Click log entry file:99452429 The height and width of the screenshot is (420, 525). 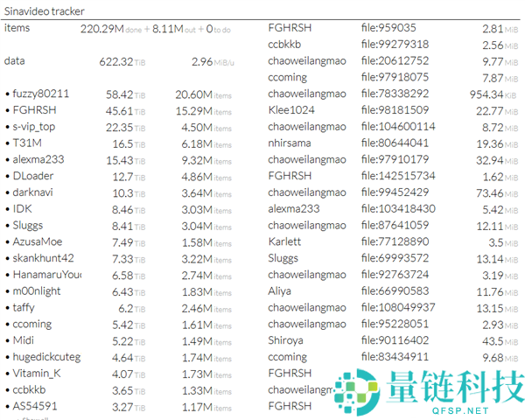click(x=395, y=192)
